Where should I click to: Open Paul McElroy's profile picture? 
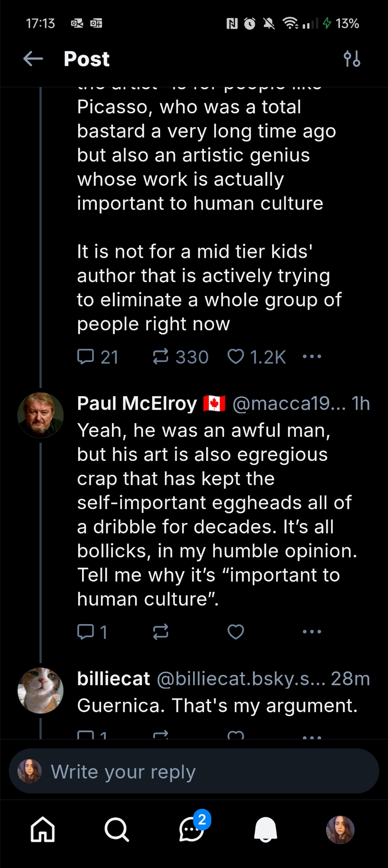[x=40, y=415]
